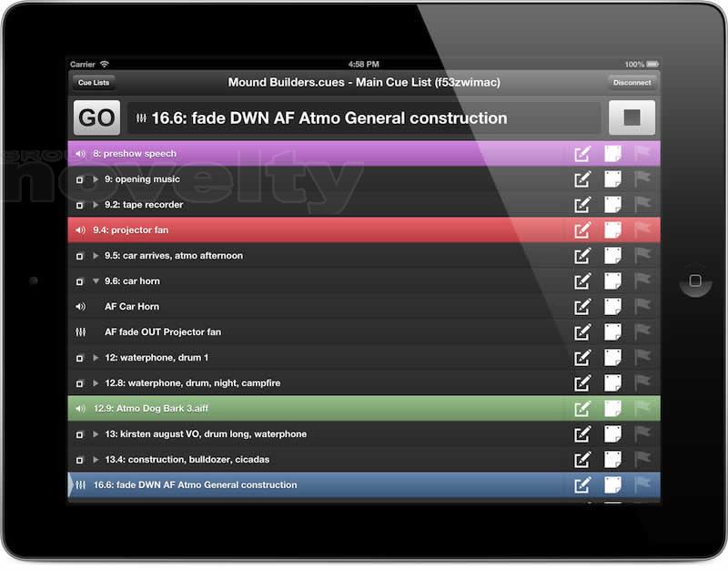Open notes for 9.2: tape recorder
The width and height of the screenshot is (728, 571).
[613, 205]
